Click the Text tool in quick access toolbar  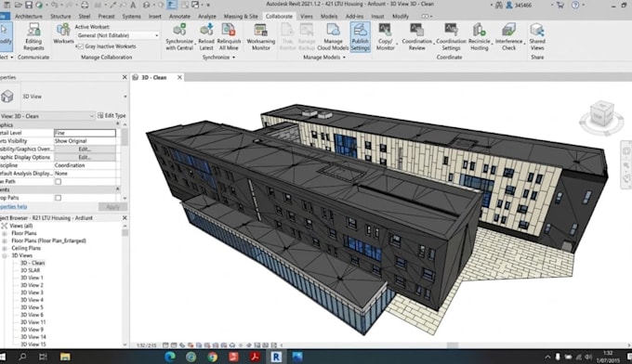click(x=133, y=5)
